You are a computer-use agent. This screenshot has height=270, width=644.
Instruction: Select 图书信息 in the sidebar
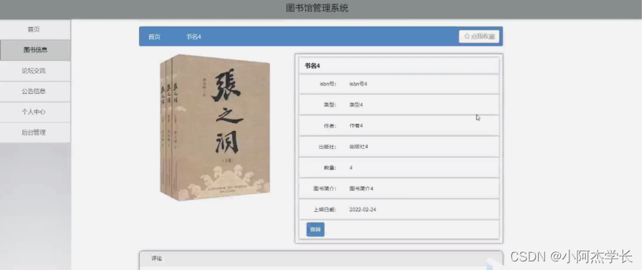pyautogui.click(x=35, y=50)
